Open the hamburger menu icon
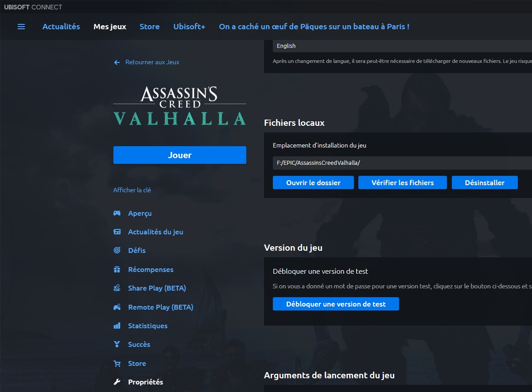The image size is (532, 392). click(x=21, y=27)
